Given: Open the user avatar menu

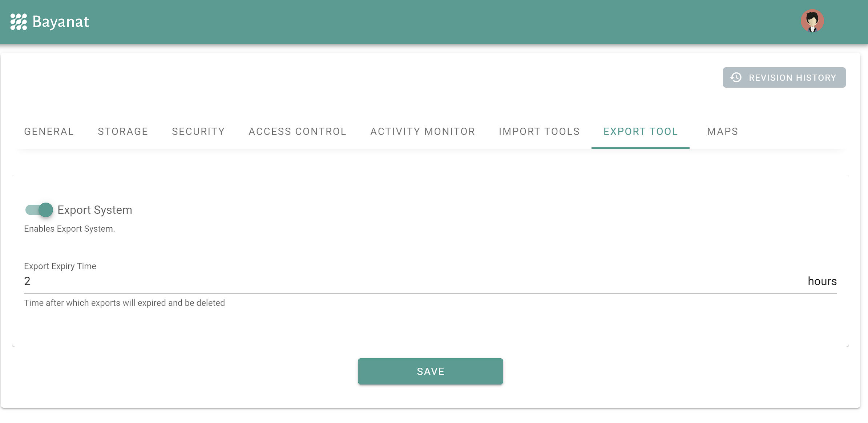Looking at the screenshot, I should click(x=812, y=21).
